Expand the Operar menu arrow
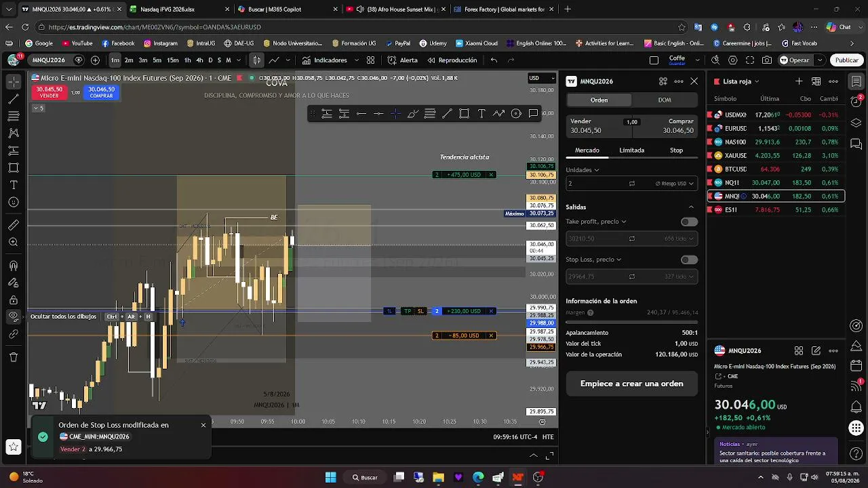 pyautogui.click(x=820, y=60)
